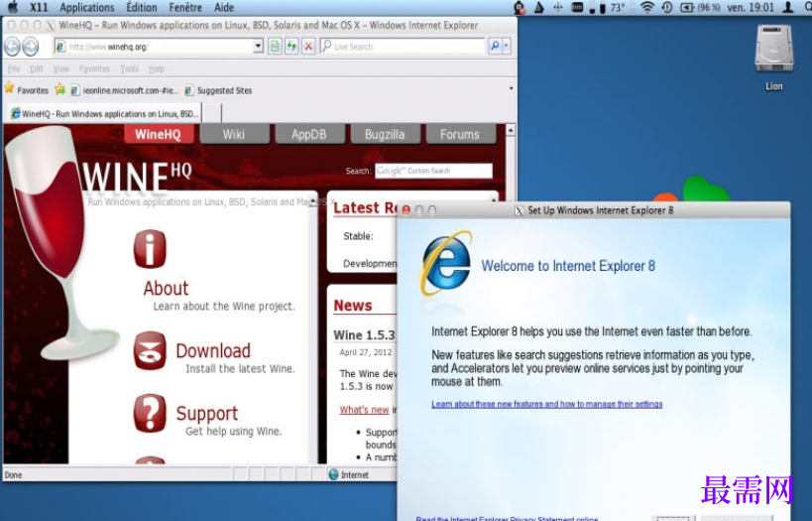Click the Download disc icon on WineHQ
812x521 pixels.
coord(150,351)
